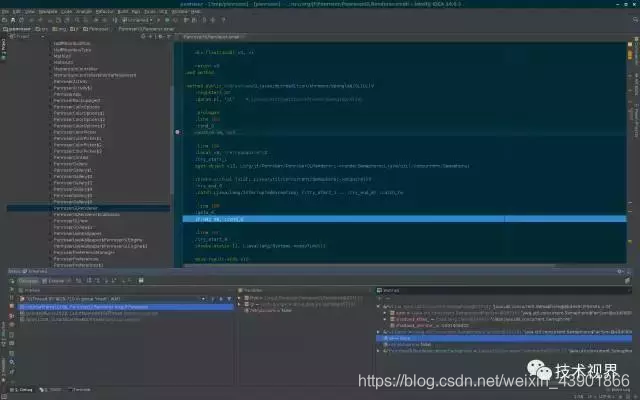Select the open smali editor tab
Image resolution: width=640 pixels, height=400 pixels.
coord(212,37)
